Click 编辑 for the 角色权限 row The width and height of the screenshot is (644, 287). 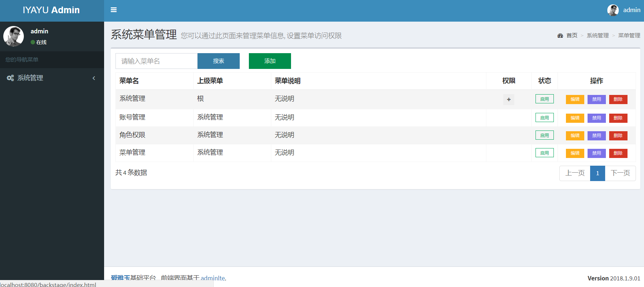575,136
